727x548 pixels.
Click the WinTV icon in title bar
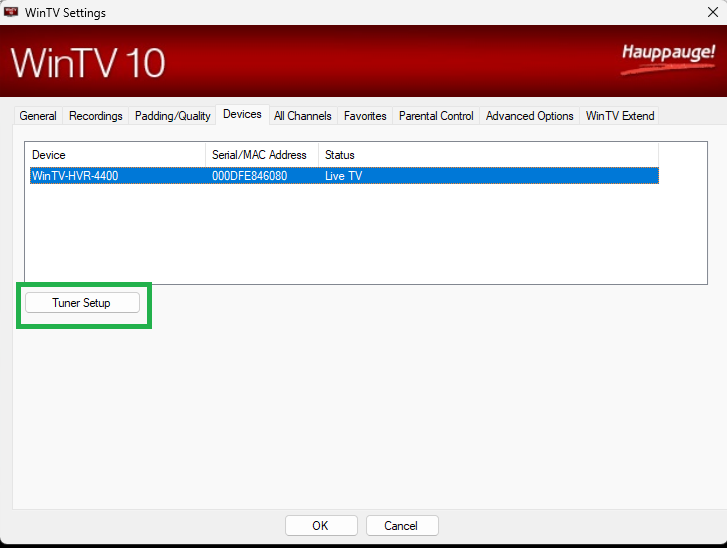(x=12, y=12)
